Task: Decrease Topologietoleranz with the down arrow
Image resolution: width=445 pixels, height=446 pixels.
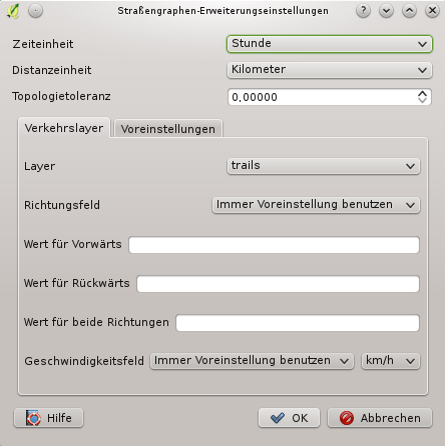Action: 422,100
